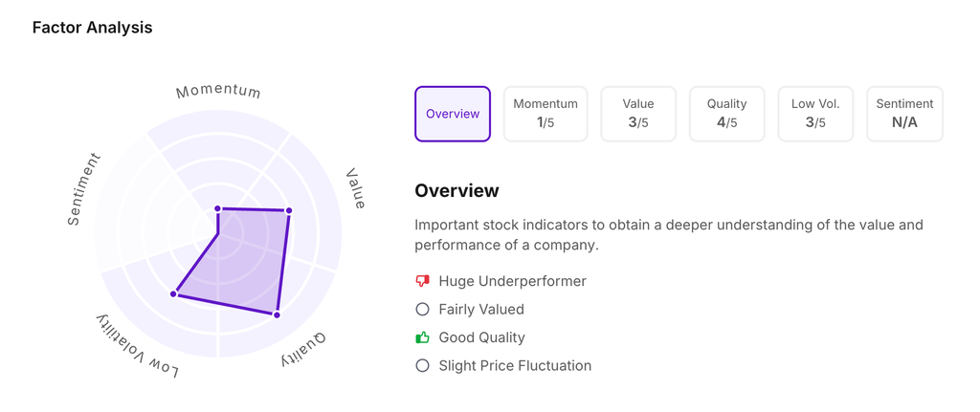980x412 pixels.
Task: Click the Value data point on radar chart
Action: click(x=289, y=210)
